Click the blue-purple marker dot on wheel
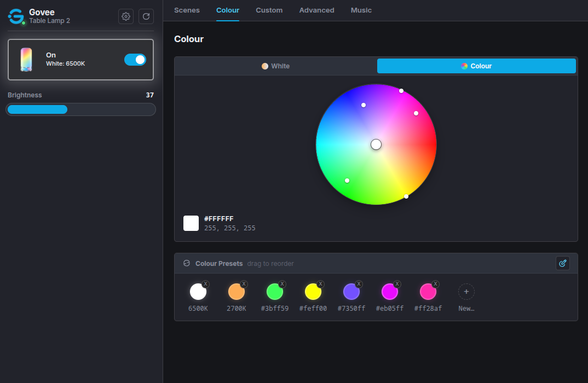Screen dimensions: 588x383 point(364,105)
